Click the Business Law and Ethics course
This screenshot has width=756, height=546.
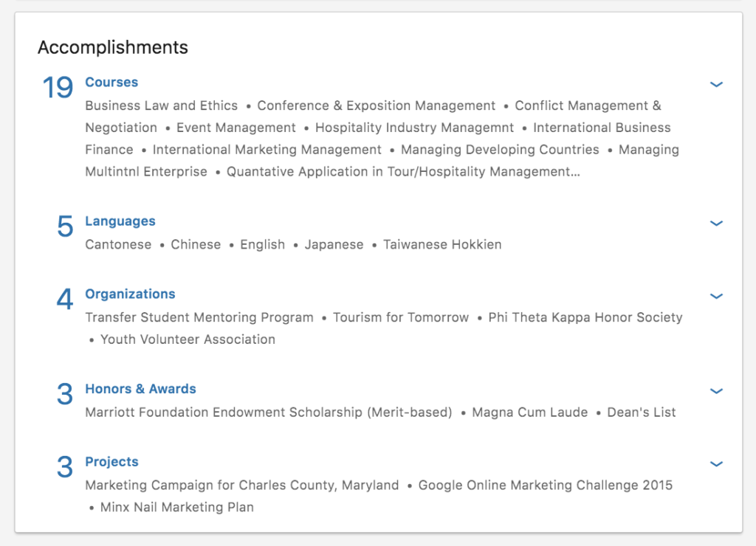161,106
